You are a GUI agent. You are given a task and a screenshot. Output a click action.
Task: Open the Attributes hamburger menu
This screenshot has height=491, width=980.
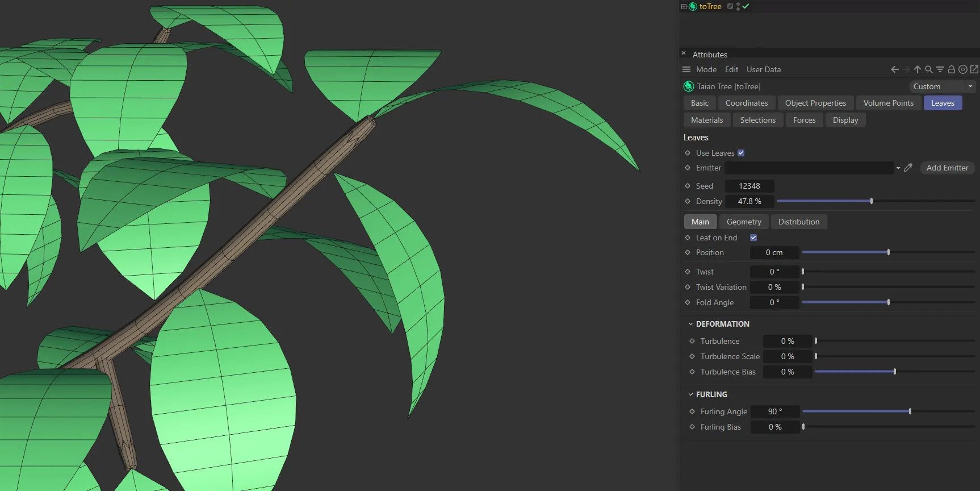pyautogui.click(x=686, y=69)
